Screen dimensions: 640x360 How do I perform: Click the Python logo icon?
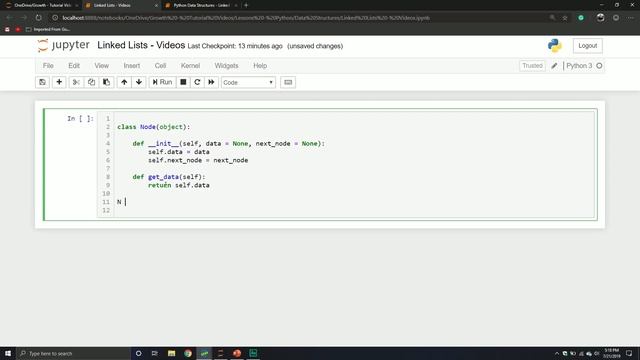coord(555,46)
